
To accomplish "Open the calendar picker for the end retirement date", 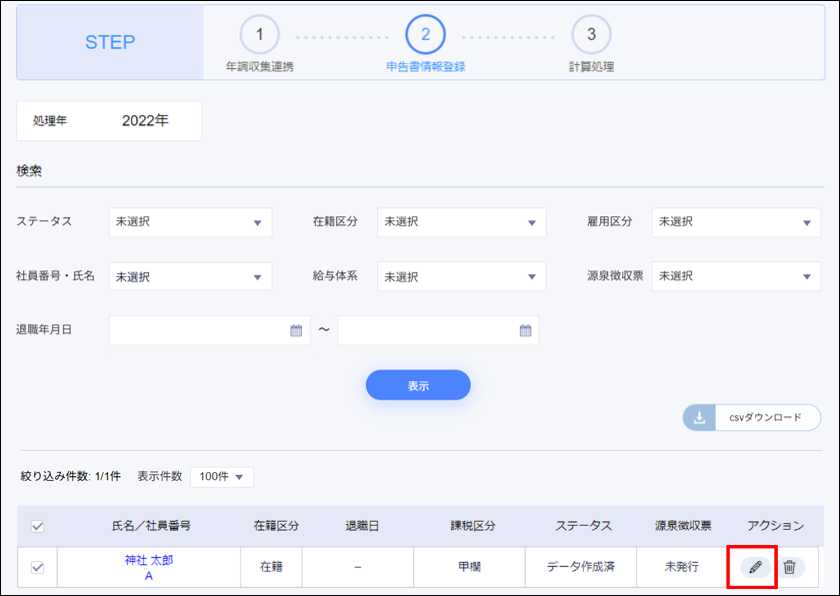I will click(x=525, y=330).
